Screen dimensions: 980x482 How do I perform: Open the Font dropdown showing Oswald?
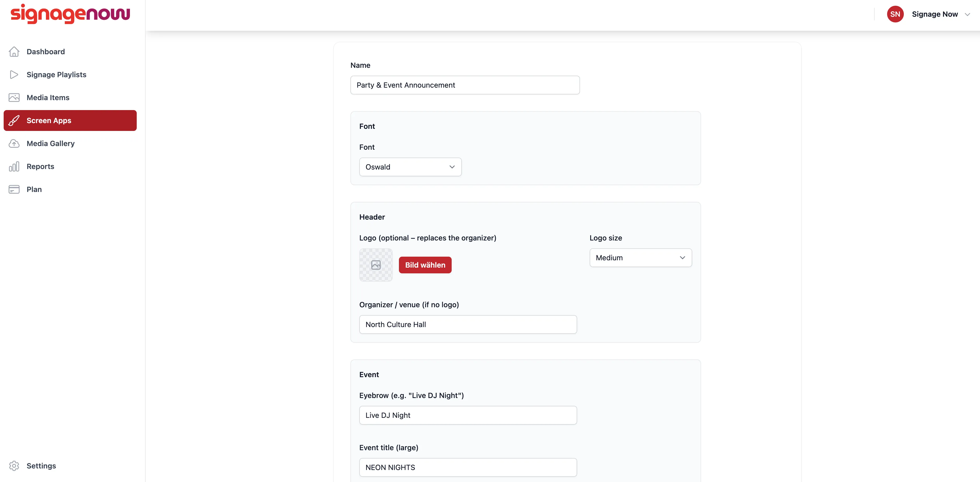(x=410, y=167)
